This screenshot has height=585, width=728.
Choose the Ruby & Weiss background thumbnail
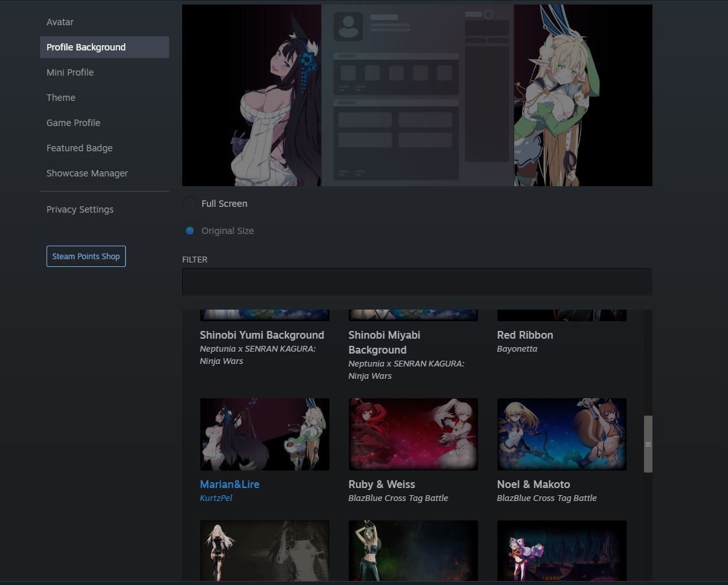[413, 434]
